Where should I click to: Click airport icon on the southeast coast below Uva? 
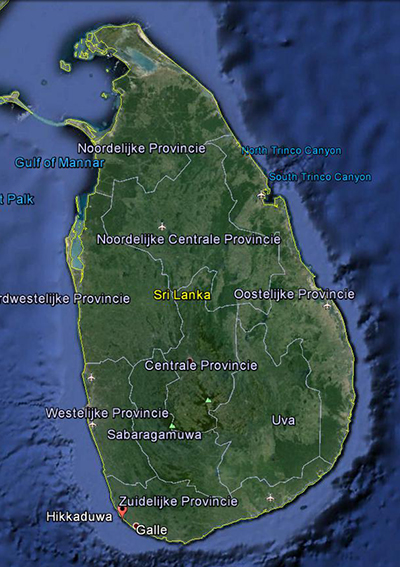tap(270, 498)
